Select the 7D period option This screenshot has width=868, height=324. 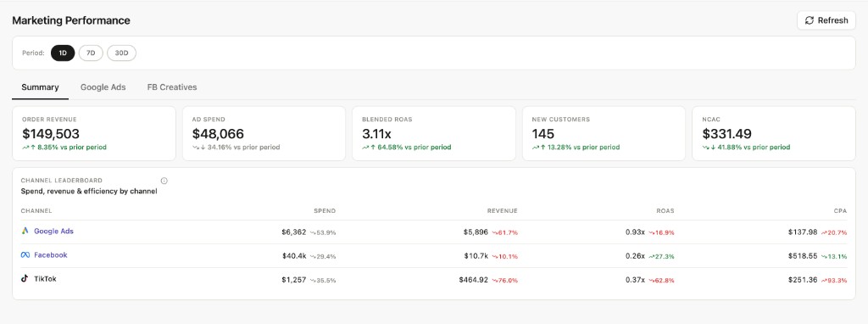91,53
